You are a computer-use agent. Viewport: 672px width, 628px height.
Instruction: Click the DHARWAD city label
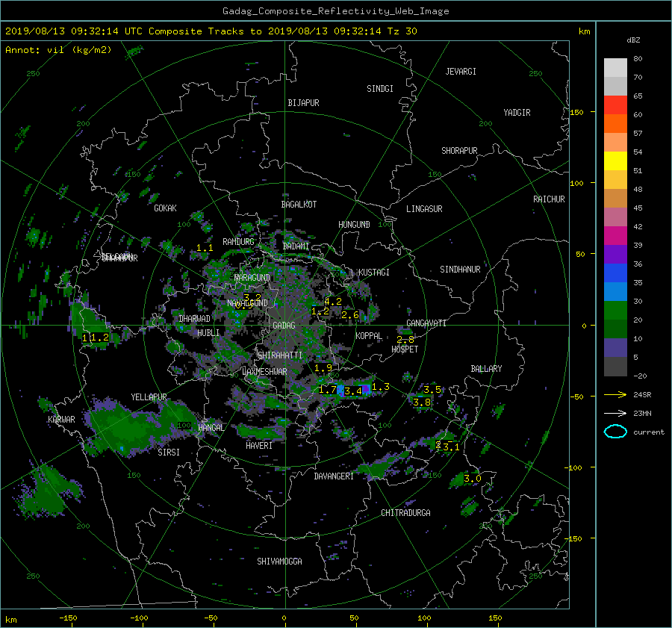[x=194, y=319]
